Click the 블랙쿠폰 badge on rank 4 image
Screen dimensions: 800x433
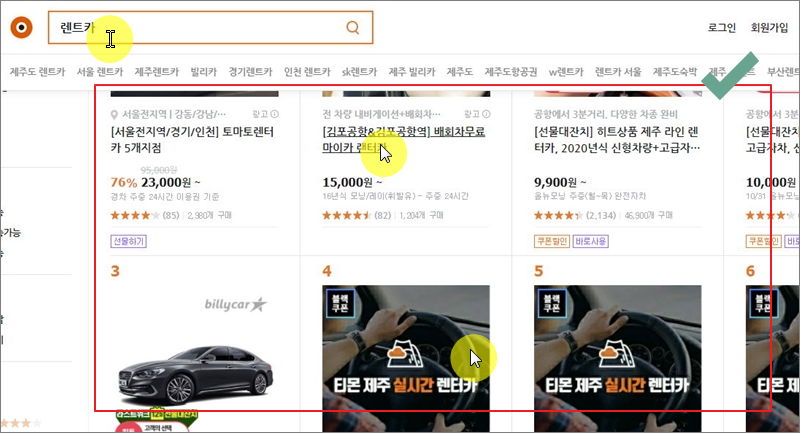(x=339, y=303)
